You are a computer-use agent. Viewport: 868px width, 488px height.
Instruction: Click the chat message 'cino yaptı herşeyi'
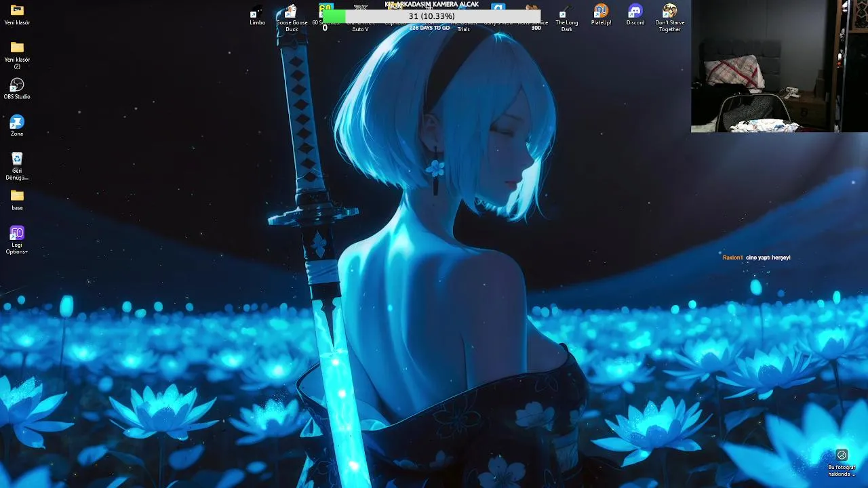pos(768,258)
